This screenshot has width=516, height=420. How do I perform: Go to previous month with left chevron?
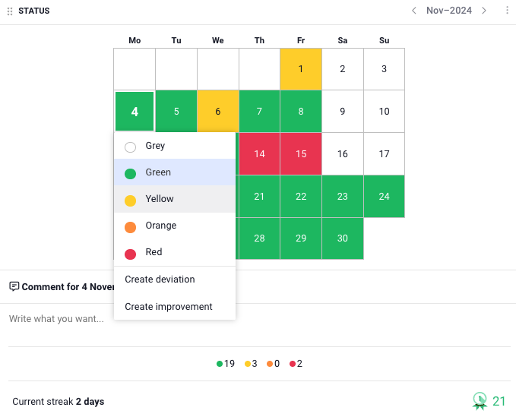pos(414,11)
